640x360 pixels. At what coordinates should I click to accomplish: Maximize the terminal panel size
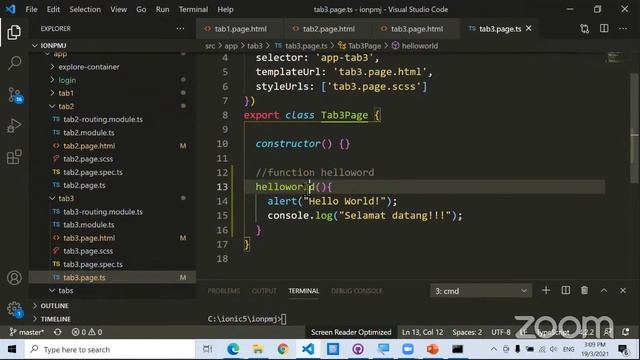(604, 291)
